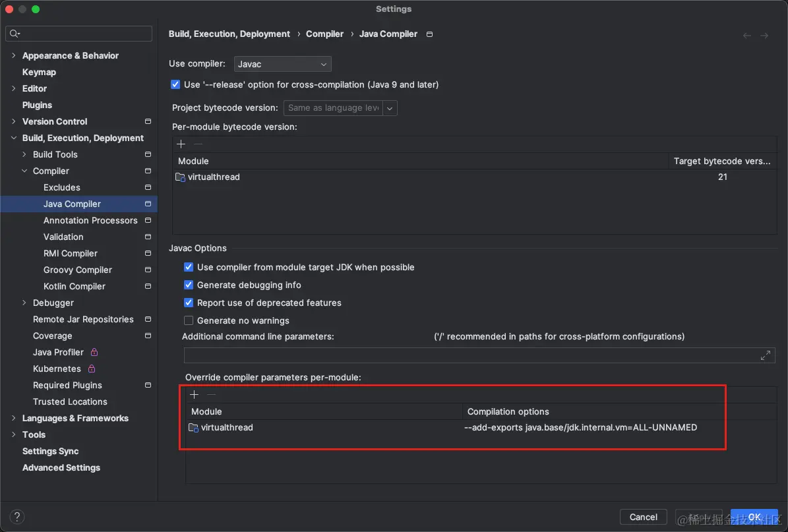Screen dimensions: 788x532
Task: Collapse the Build, Execution, Deployment node
Action: 15,138
